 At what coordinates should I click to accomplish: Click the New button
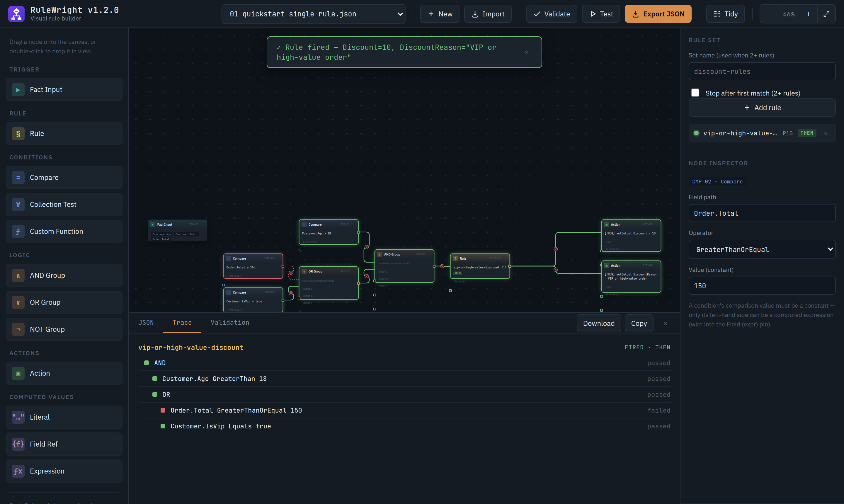pyautogui.click(x=440, y=14)
